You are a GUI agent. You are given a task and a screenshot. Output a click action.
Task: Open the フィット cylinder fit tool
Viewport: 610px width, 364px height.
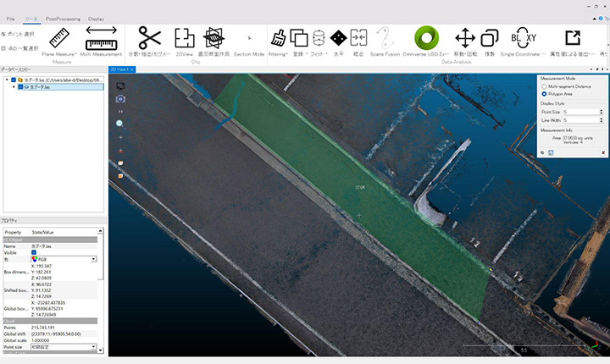[x=319, y=38]
